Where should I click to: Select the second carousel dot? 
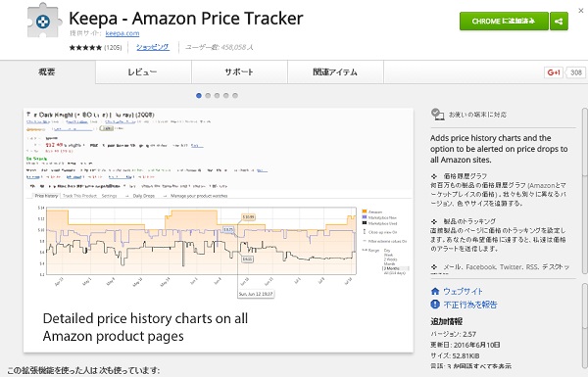point(208,96)
